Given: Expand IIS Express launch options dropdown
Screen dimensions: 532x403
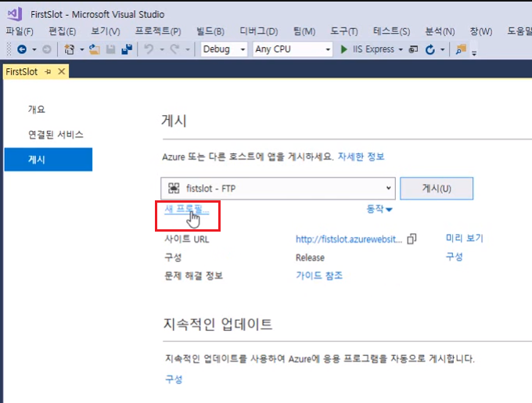Looking at the screenshot, I should (401, 50).
